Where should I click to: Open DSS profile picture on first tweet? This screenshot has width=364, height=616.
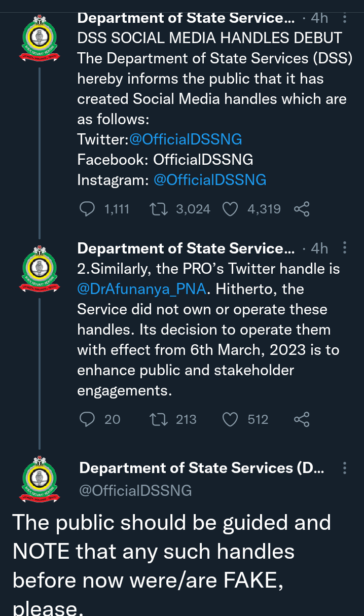40,39
